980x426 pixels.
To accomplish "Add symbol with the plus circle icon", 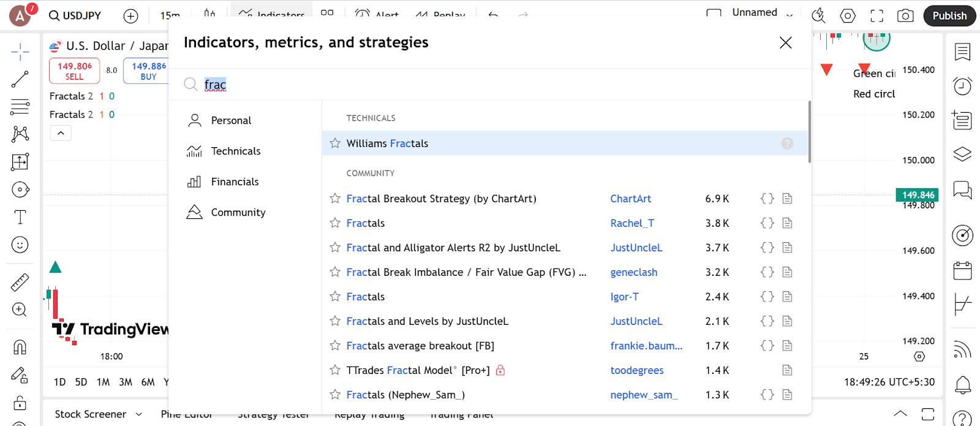I will 130,16.
